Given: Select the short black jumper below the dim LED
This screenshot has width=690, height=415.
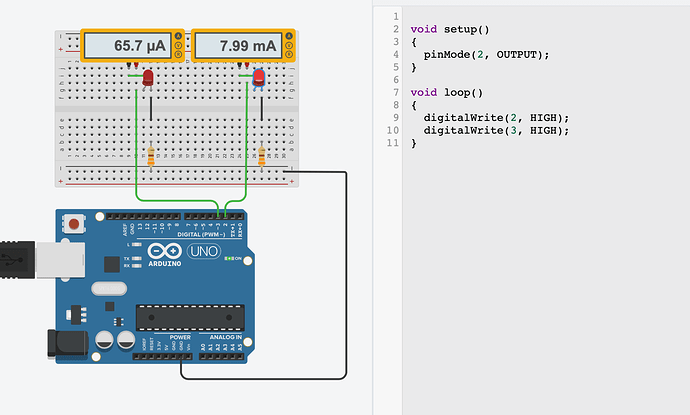Looking at the screenshot, I should pos(151,109).
